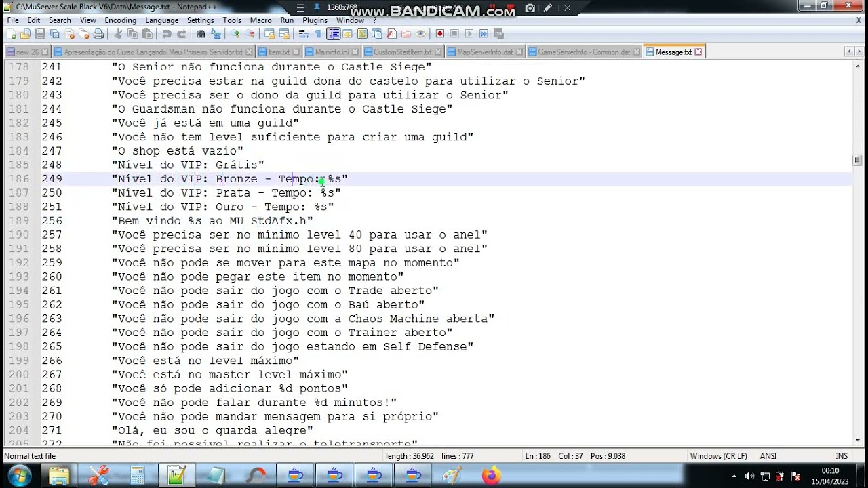The image size is (868, 488).
Task: Click the scrollbar up arrow
Action: pyautogui.click(x=857, y=66)
